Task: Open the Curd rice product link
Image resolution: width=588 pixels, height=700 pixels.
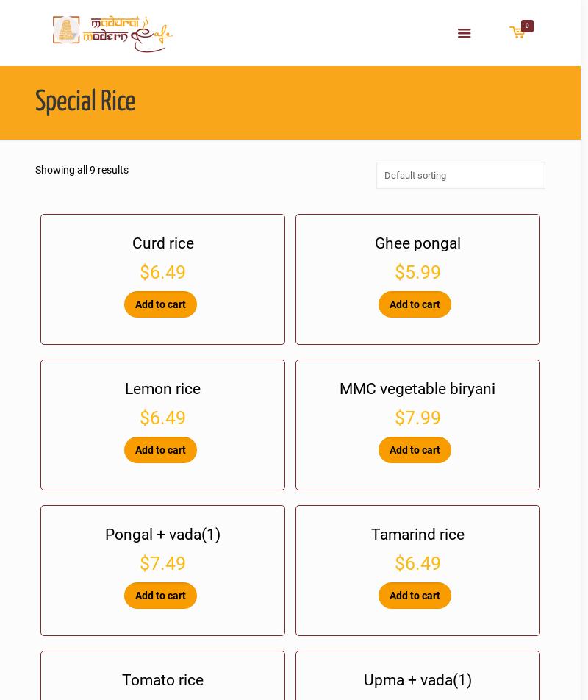Action: point(162,243)
